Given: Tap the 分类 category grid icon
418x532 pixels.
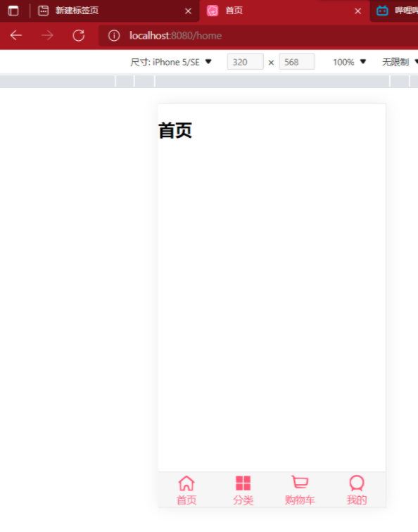Looking at the screenshot, I should click(x=243, y=483).
